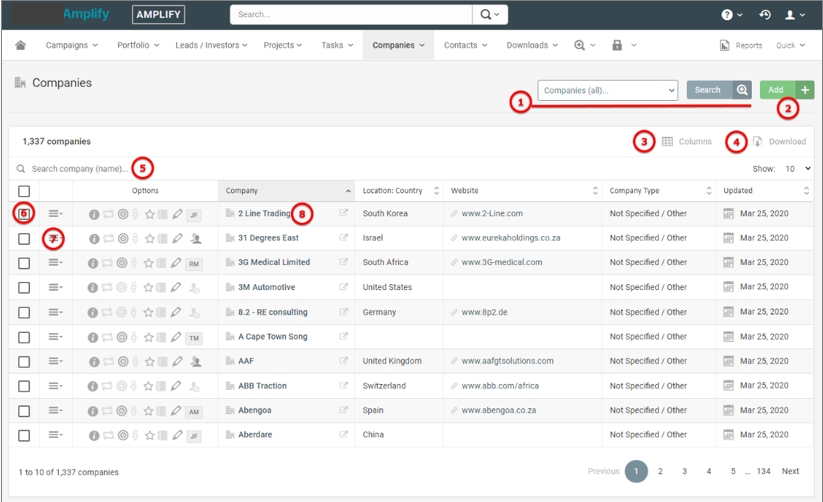Go to the Next page
The height and width of the screenshot is (502, 823).
(790, 471)
